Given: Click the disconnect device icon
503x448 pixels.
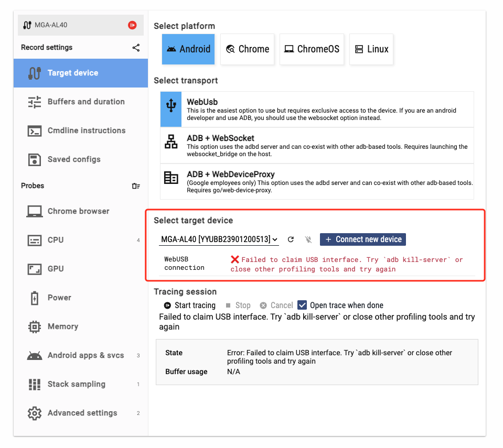Looking at the screenshot, I should (308, 239).
